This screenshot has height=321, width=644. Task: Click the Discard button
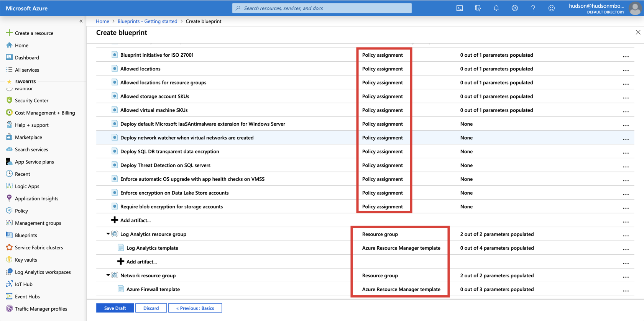[151, 308]
